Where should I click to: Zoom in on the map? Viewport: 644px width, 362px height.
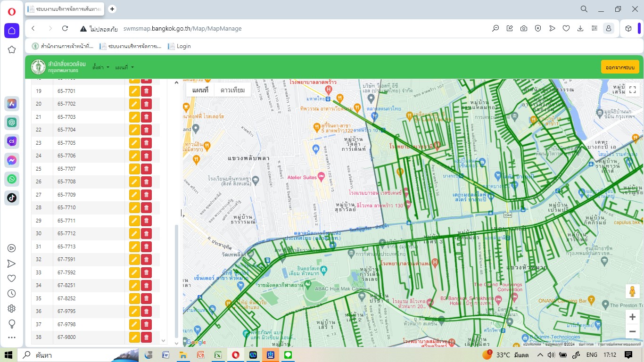tap(632, 317)
